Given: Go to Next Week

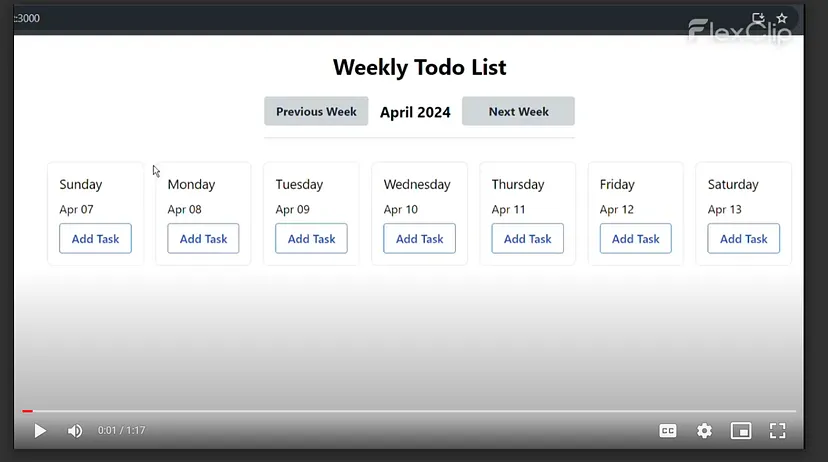Looking at the screenshot, I should click(x=518, y=111).
